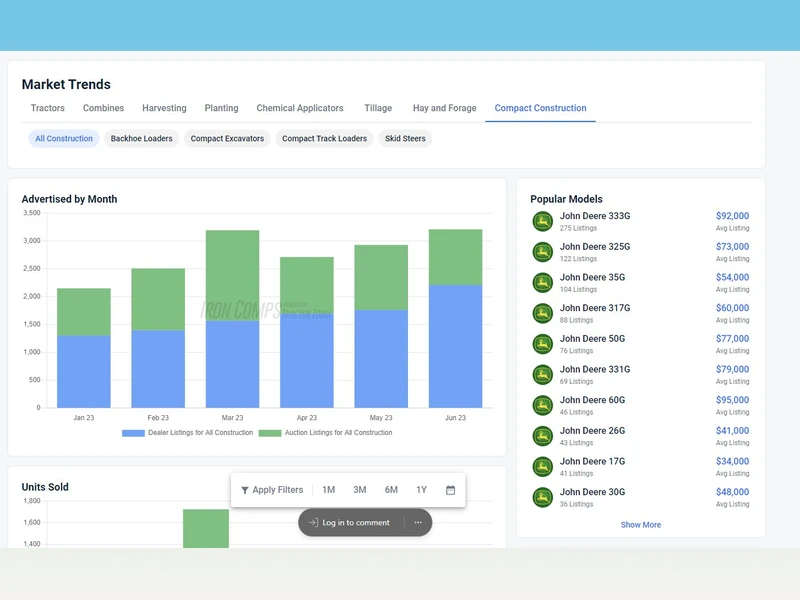Click the $92,000 average listing price

pos(732,216)
